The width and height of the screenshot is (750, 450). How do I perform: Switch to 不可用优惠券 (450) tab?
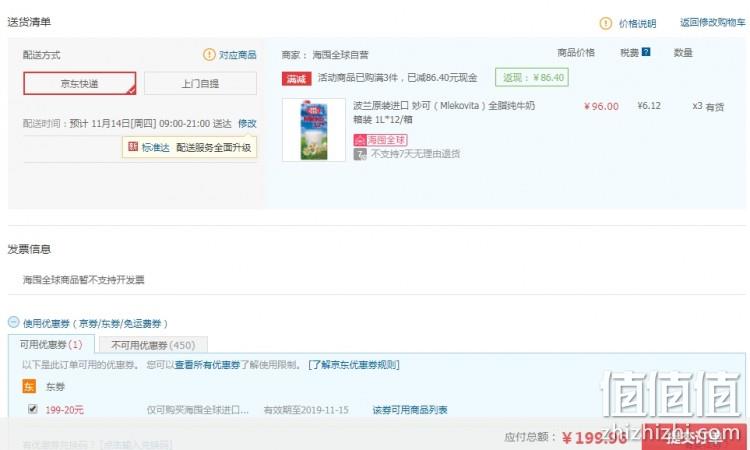[153, 345]
